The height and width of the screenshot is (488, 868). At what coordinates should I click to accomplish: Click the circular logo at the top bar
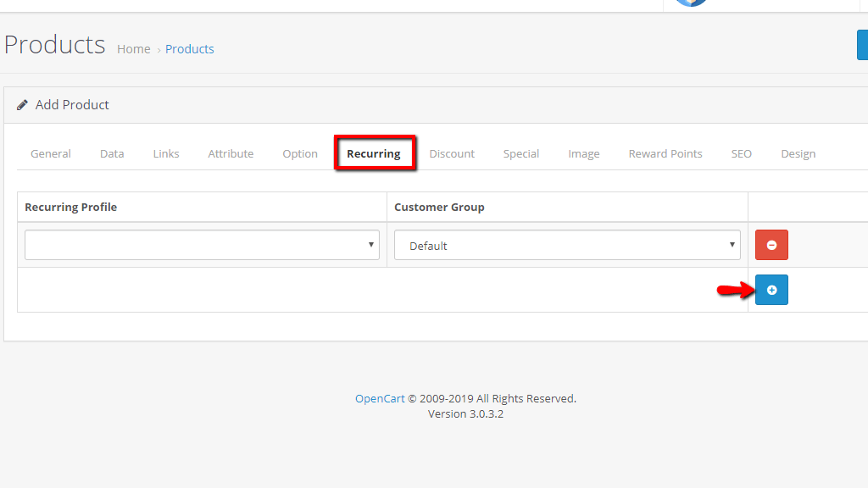click(689, 3)
